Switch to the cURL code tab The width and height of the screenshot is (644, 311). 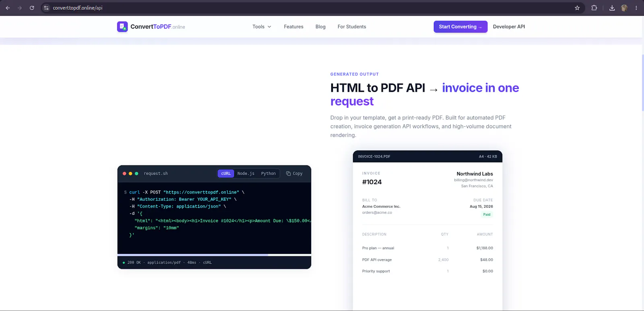pos(226,173)
